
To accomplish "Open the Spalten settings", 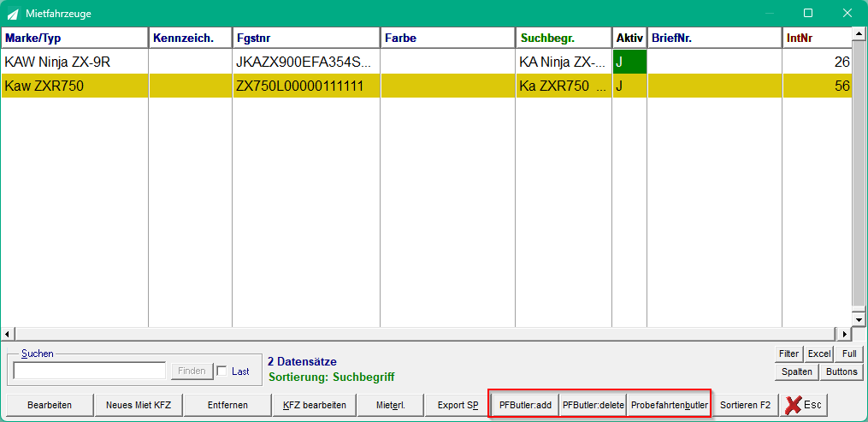I will (796, 371).
